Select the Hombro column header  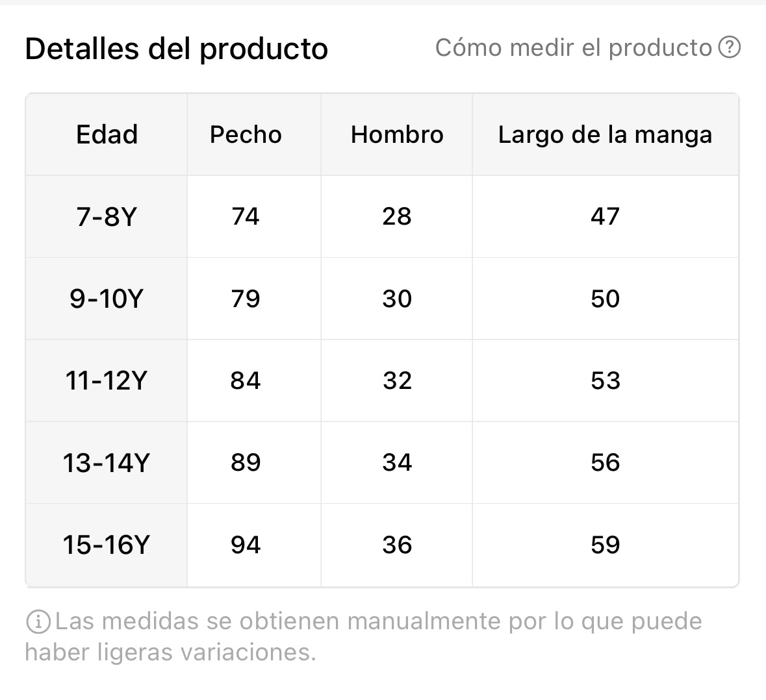[x=397, y=134]
